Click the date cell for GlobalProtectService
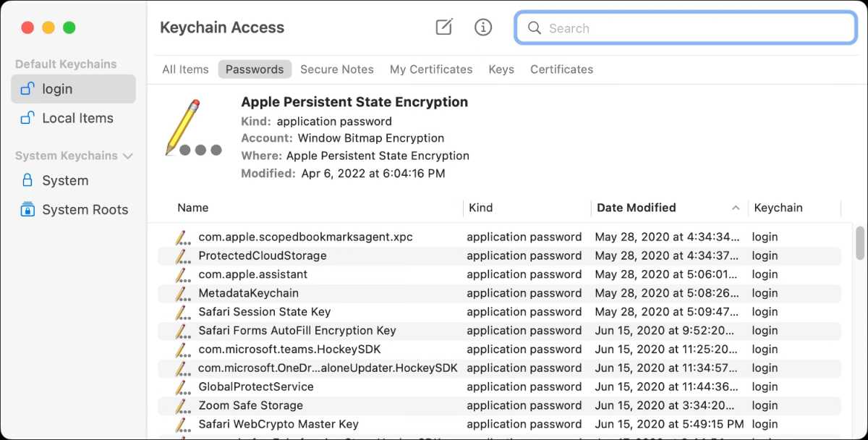Viewport: 868px width, 440px height. (x=667, y=386)
